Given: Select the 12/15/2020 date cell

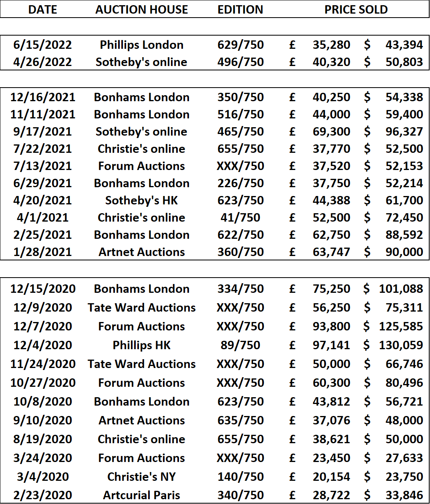Looking at the screenshot, I should (x=43, y=289).
